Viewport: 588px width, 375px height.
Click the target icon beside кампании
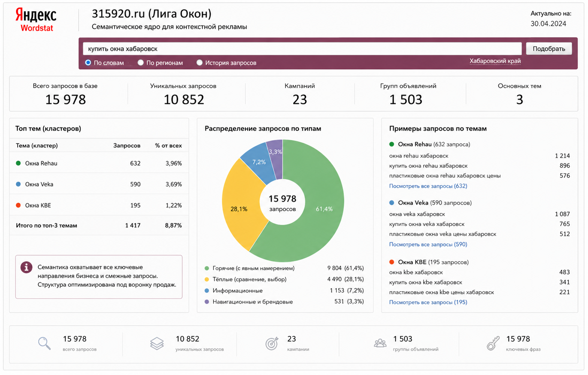[272, 343]
